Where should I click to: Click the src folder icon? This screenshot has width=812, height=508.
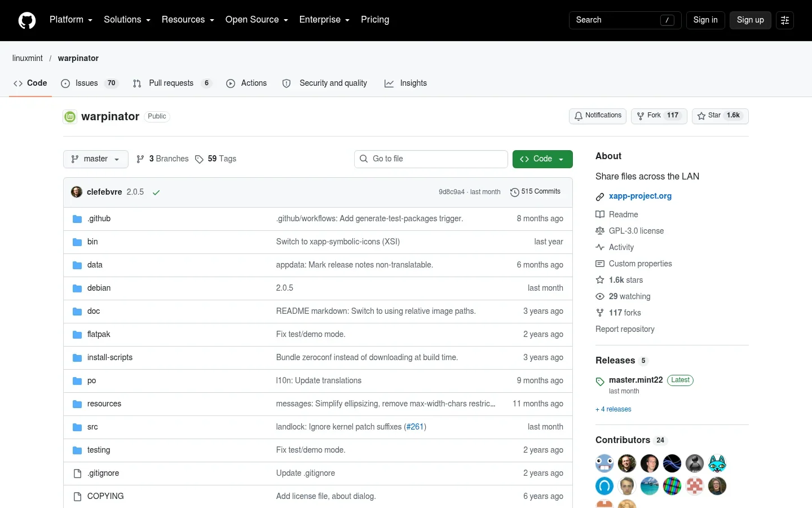(x=77, y=427)
